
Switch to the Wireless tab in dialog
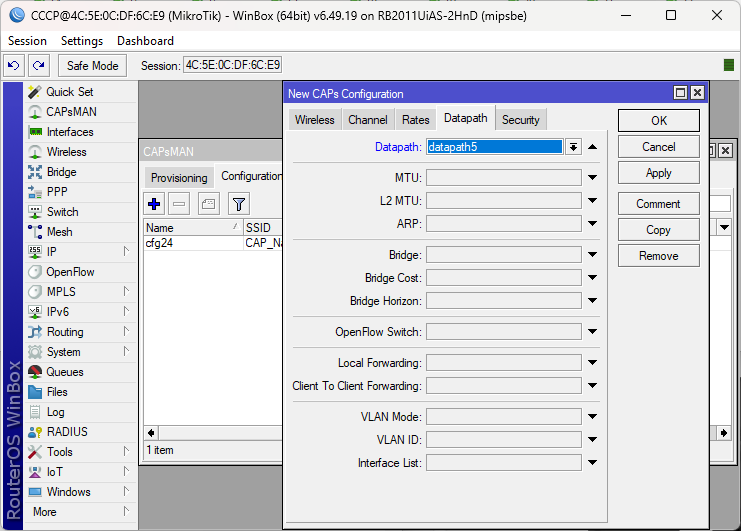click(314, 120)
